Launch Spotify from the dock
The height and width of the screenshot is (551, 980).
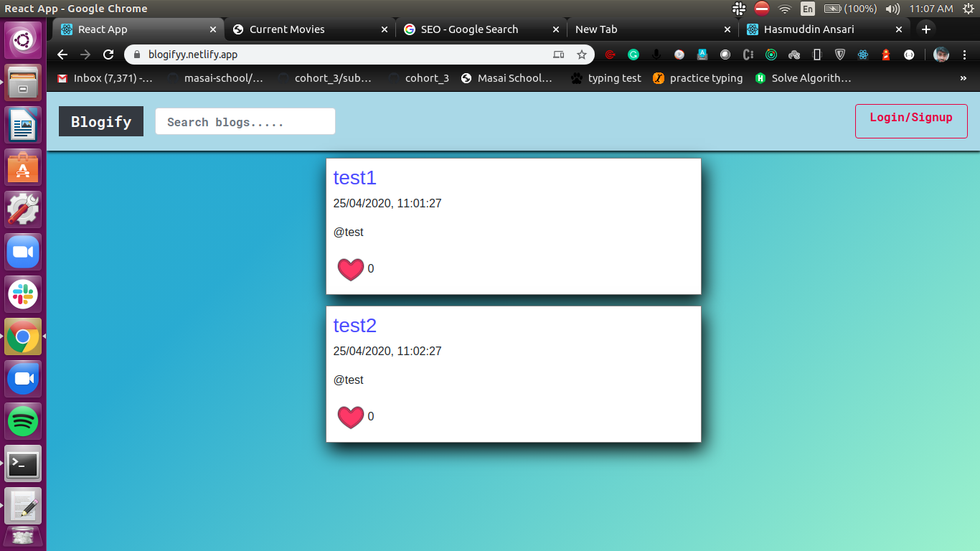(23, 421)
